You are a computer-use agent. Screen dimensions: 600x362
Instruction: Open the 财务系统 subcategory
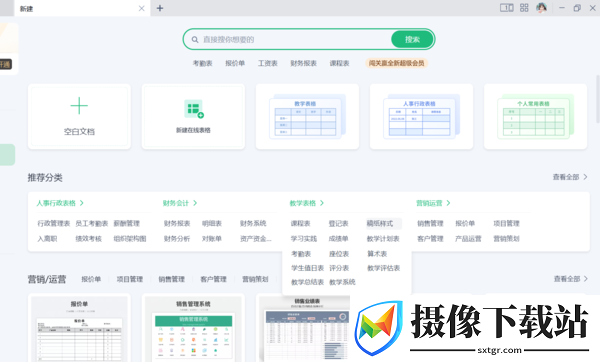253,223
